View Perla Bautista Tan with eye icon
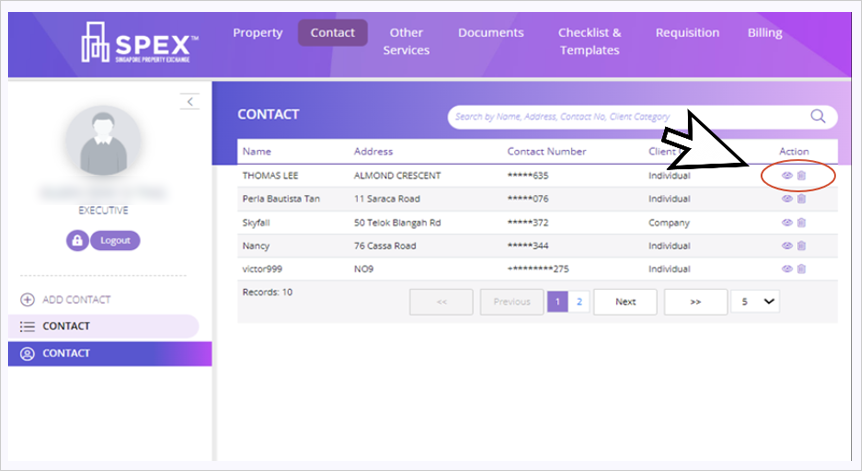862x471 pixels. coord(787,199)
